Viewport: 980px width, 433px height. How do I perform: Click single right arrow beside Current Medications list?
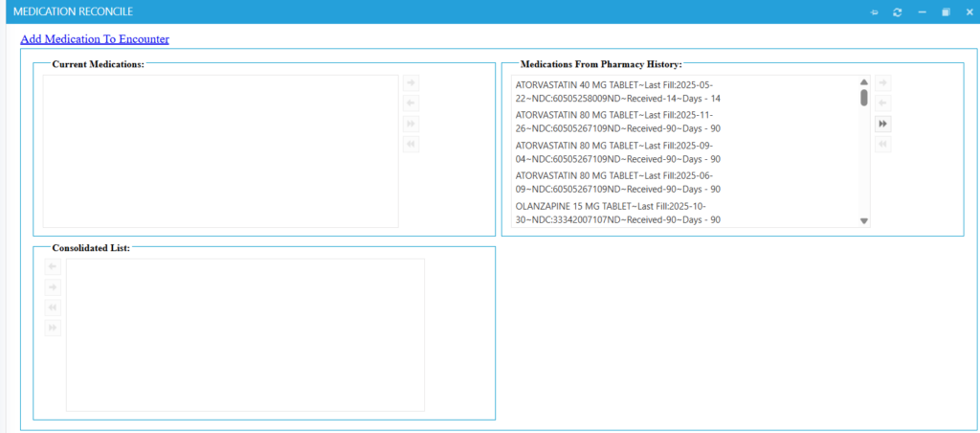(411, 83)
